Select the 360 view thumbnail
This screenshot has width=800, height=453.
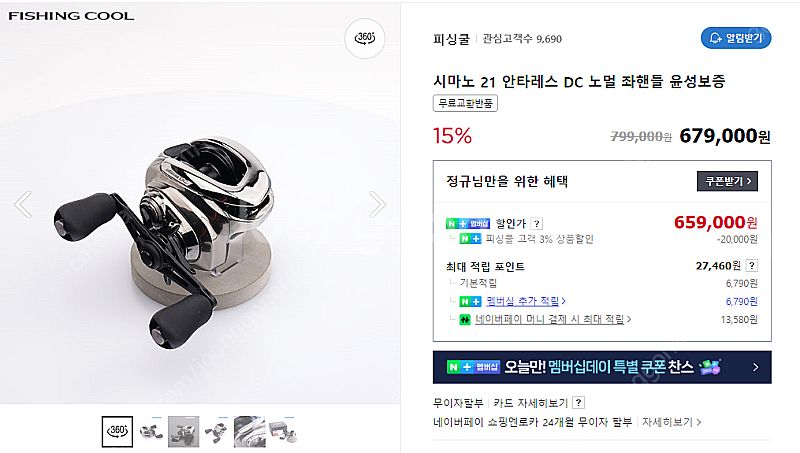(117, 432)
